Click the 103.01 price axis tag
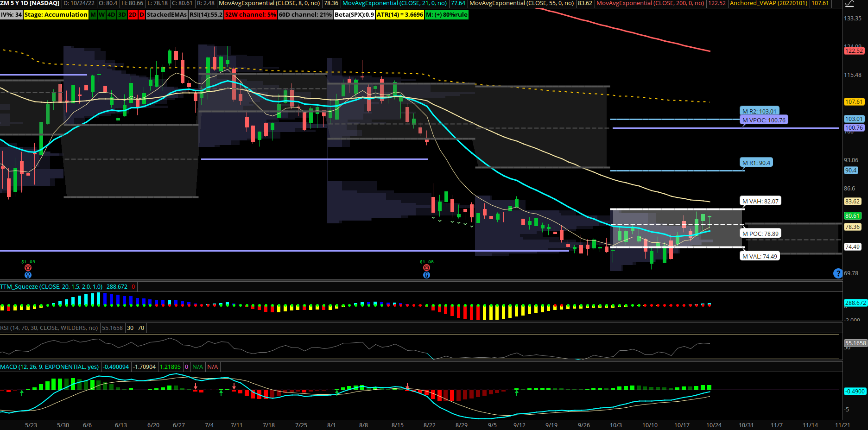This screenshot has height=430, width=868. coord(854,119)
